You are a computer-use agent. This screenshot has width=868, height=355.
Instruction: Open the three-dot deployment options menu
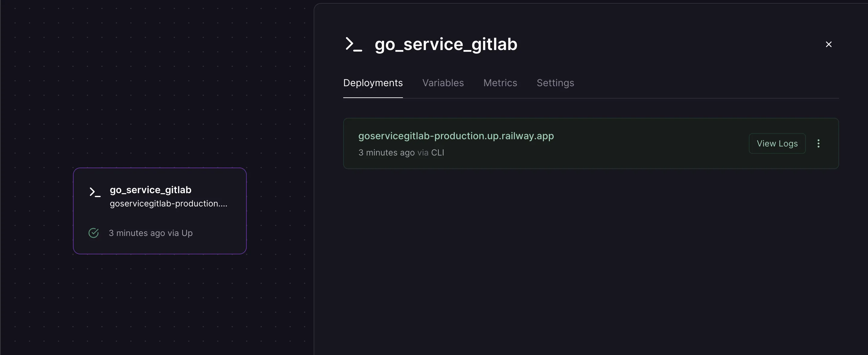818,143
